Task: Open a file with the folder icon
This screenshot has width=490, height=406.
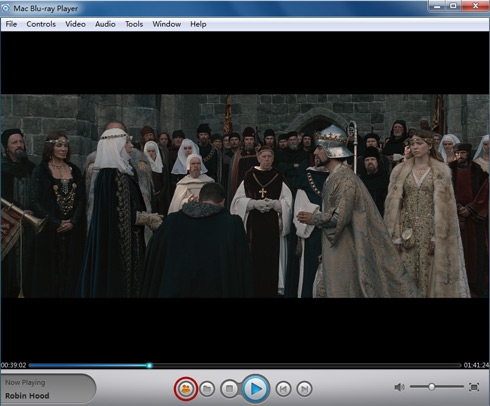Action: point(207,389)
